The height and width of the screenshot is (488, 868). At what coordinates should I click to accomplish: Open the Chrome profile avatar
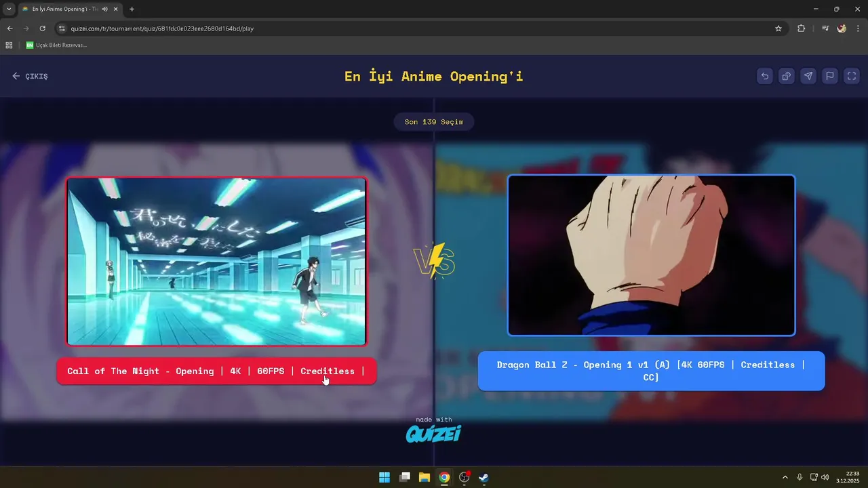coord(842,28)
